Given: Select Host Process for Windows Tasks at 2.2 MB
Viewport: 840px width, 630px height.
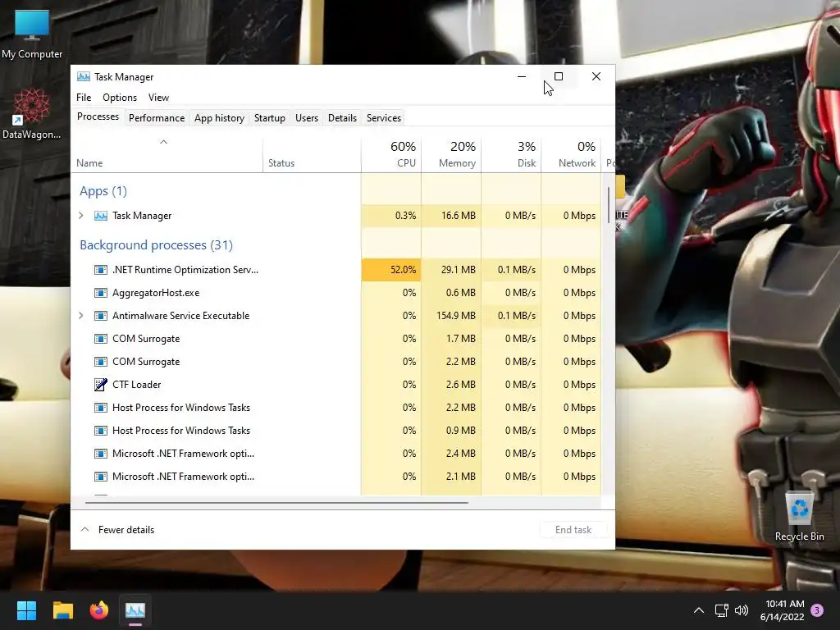Looking at the screenshot, I should 336,408.
